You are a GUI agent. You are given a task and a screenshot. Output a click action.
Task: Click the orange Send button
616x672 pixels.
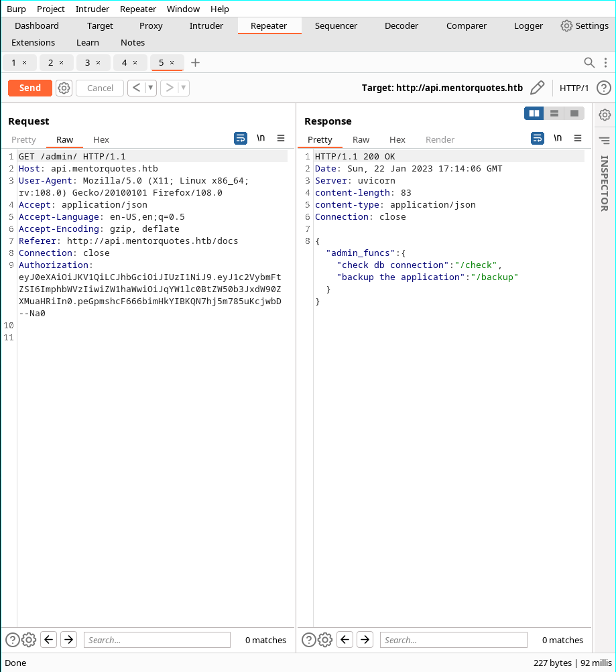[x=30, y=88]
